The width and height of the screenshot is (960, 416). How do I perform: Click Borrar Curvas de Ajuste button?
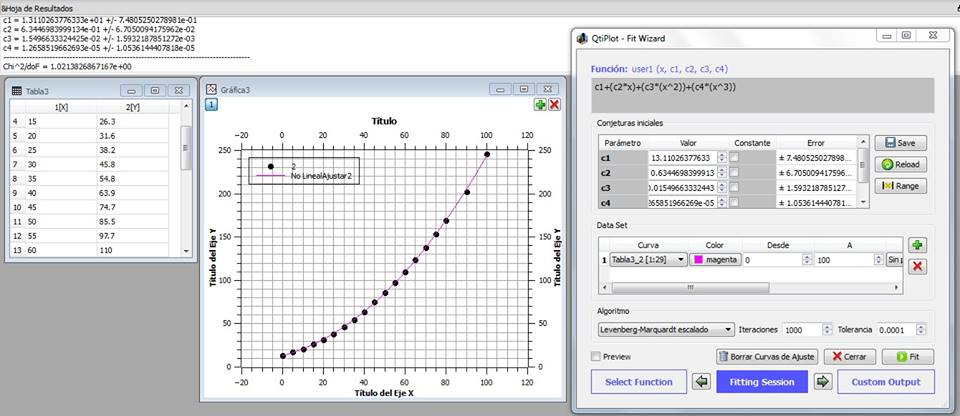tap(767, 357)
